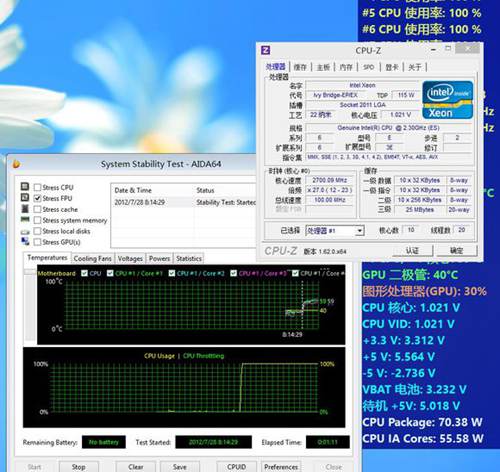The image size is (500, 472).
Task: Click the chip icon beside Stress FPU
Action: click(x=25, y=198)
